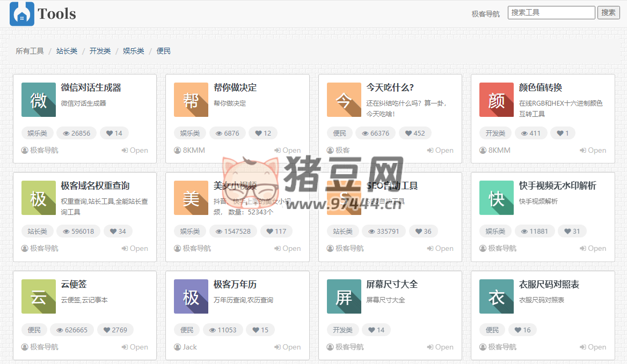Click the 今 icon for 今天吃什么
Screen dimensions: 627x364
(x=344, y=100)
